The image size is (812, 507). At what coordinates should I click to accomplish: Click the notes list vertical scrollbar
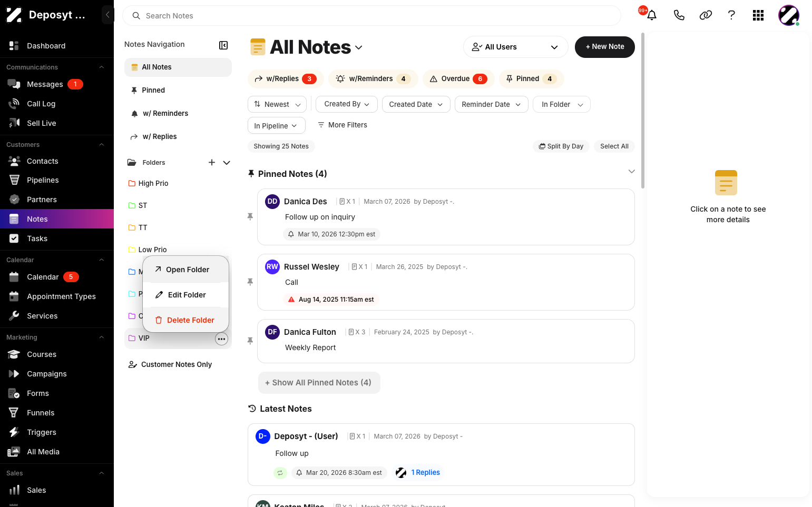tap(643, 111)
